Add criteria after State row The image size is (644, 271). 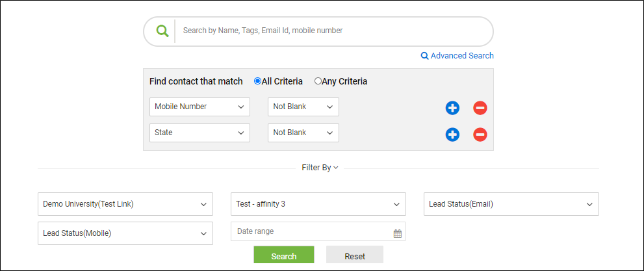coord(452,135)
